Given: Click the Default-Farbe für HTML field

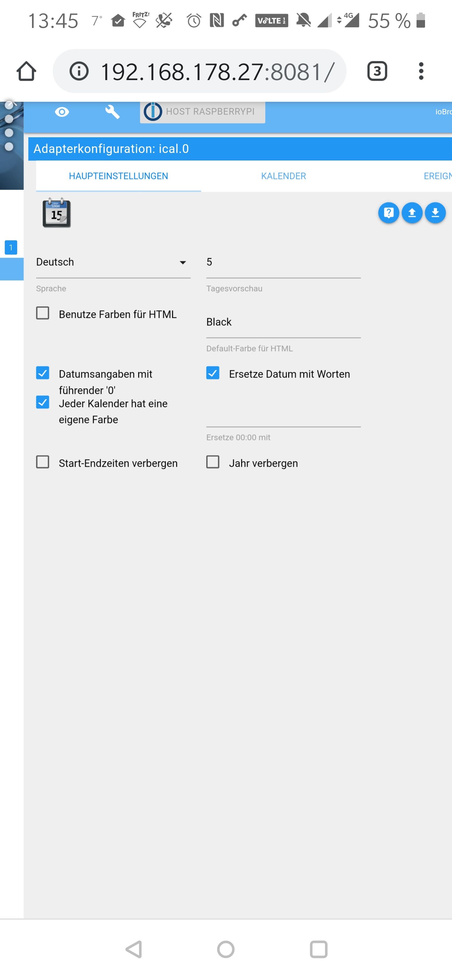Looking at the screenshot, I should coord(283,322).
